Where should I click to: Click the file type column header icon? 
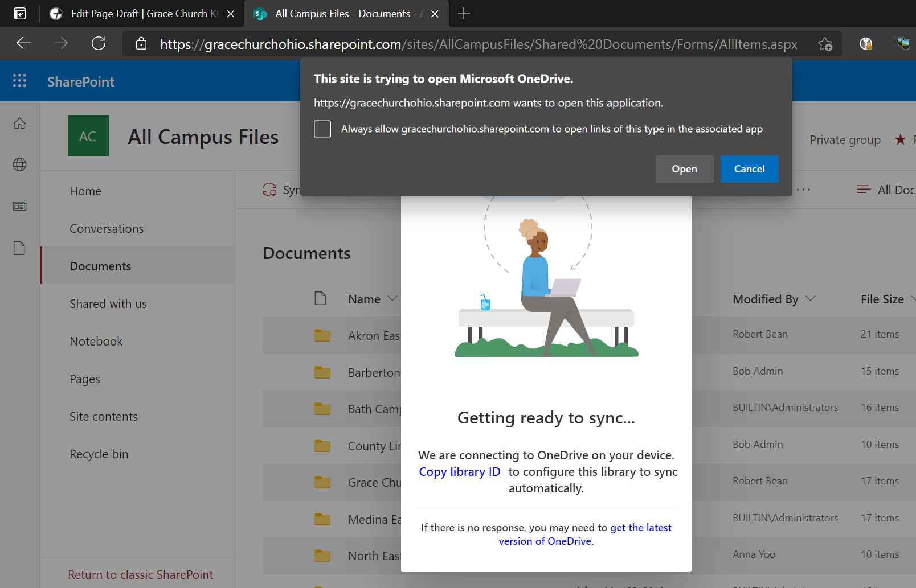[x=321, y=298]
